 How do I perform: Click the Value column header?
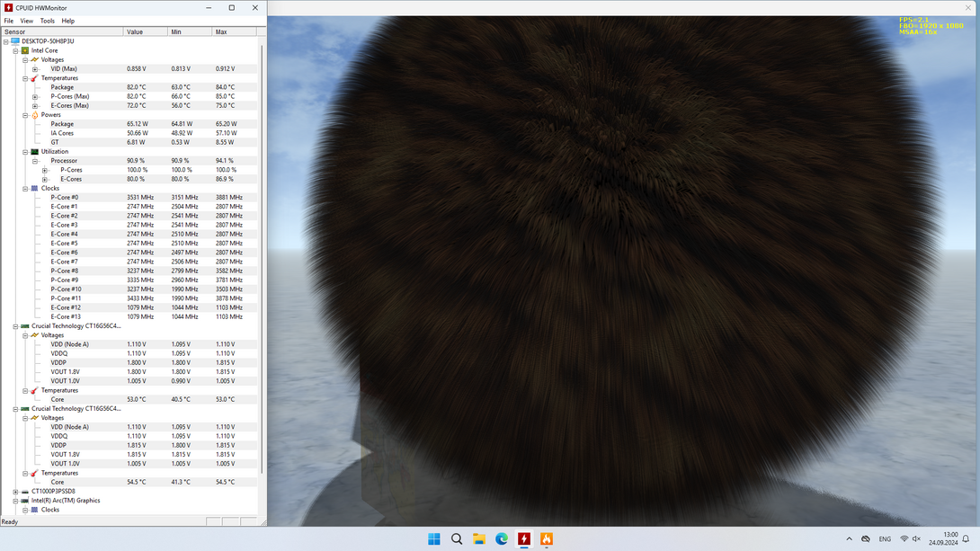pos(135,31)
